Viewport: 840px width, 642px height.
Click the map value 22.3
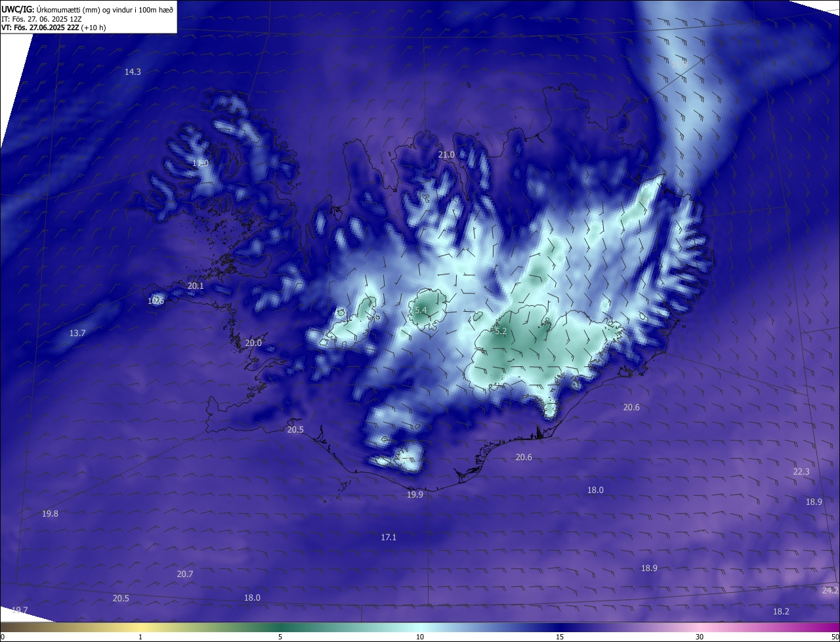[801, 471]
